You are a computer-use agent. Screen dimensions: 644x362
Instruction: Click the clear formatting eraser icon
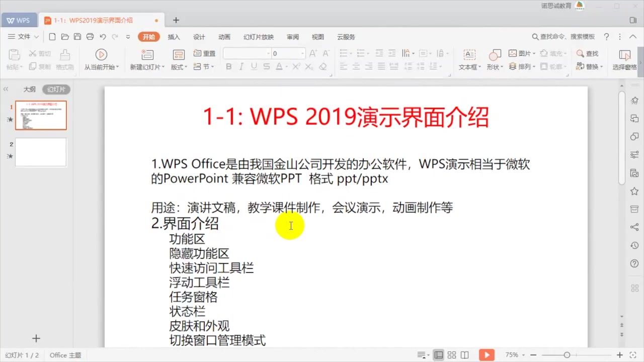point(323,66)
